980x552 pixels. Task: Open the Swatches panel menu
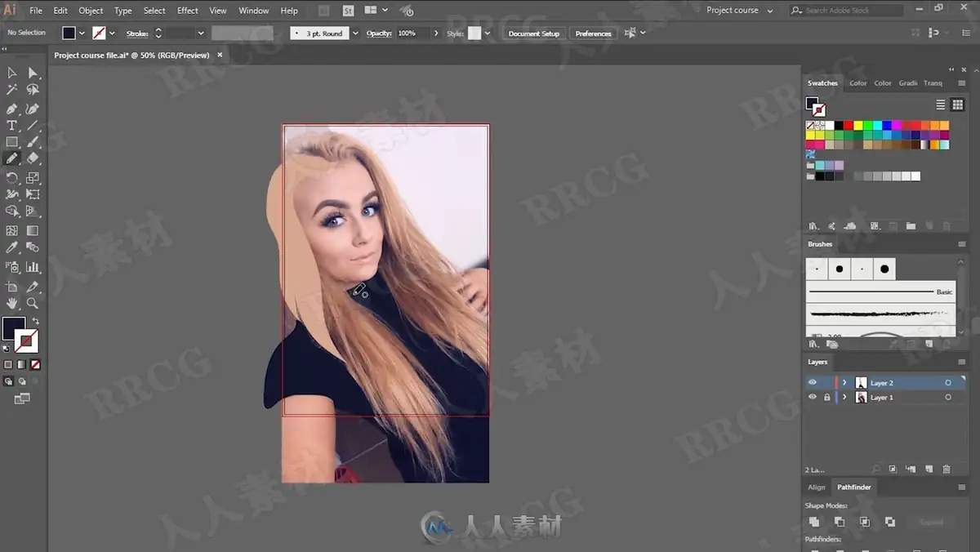click(x=962, y=83)
